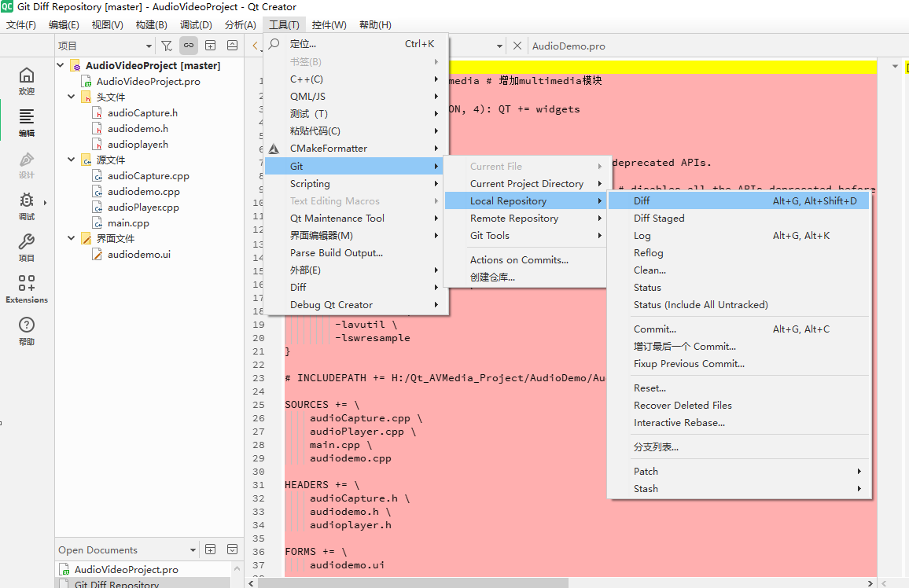Toggle synchronize with editor link icon

(189, 46)
